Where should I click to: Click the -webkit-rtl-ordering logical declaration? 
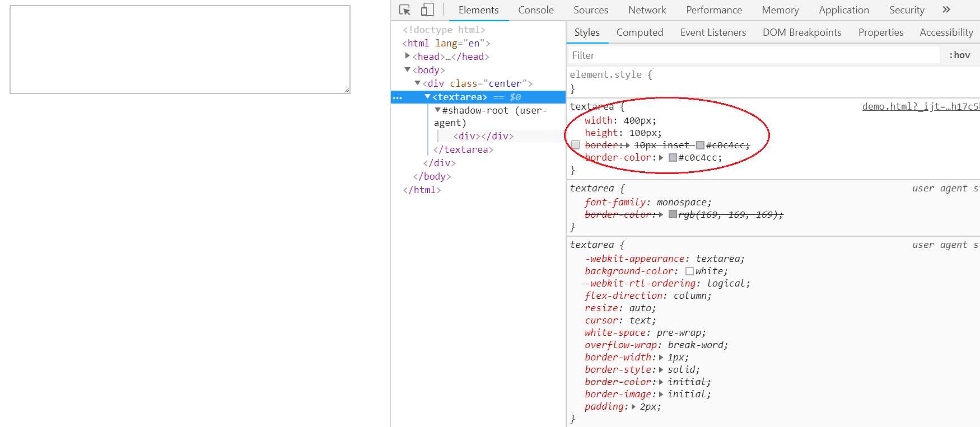pos(668,283)
